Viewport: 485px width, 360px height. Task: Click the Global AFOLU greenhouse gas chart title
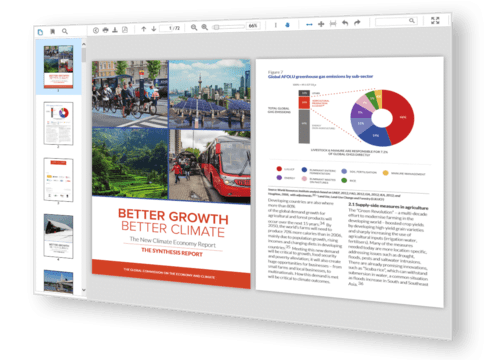(x=320, y=76)
